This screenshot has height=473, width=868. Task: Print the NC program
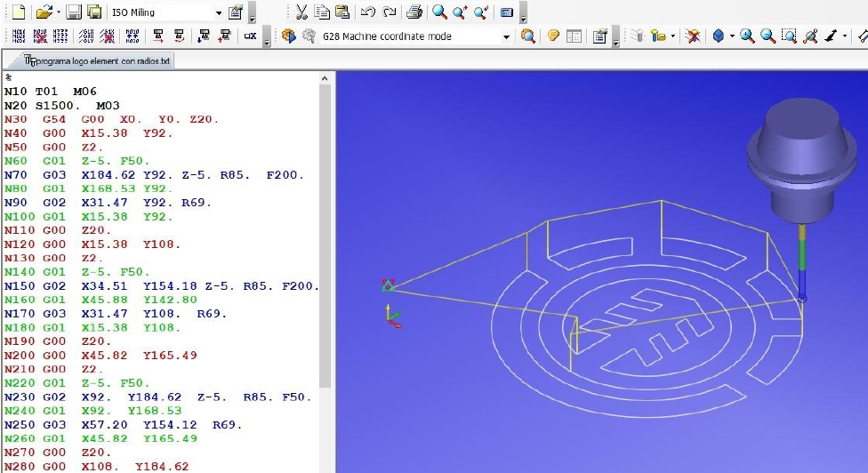tap(414, 12)
